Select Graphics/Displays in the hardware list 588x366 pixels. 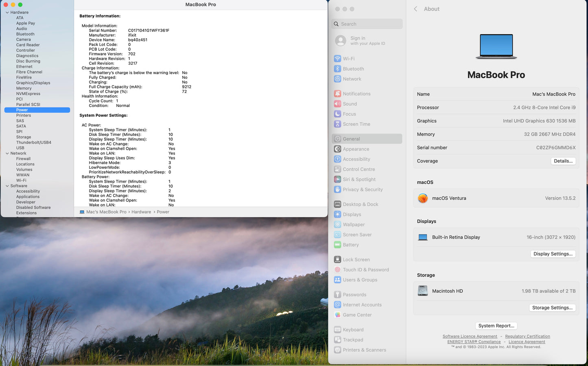pos(33,83)
